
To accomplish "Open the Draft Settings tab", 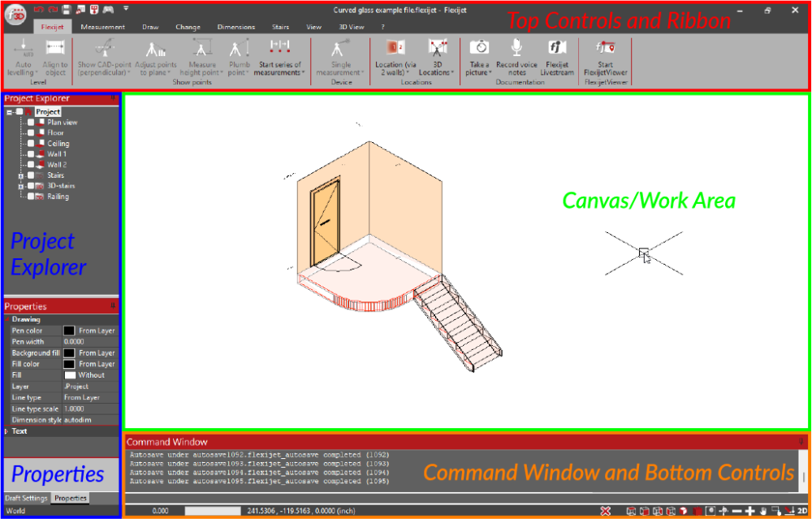I will pyautogui.click(x=27, y=498).
